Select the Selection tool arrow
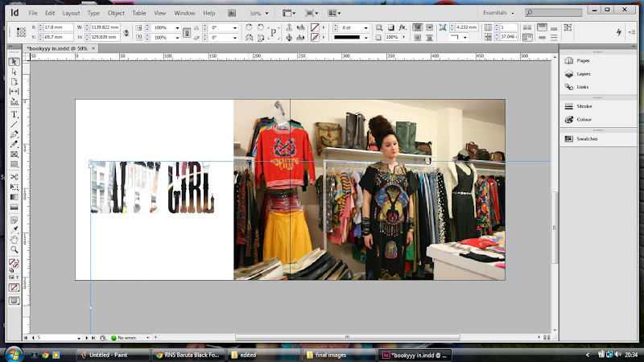The width and height of the screenshot is (644, 362). (14, 62)
